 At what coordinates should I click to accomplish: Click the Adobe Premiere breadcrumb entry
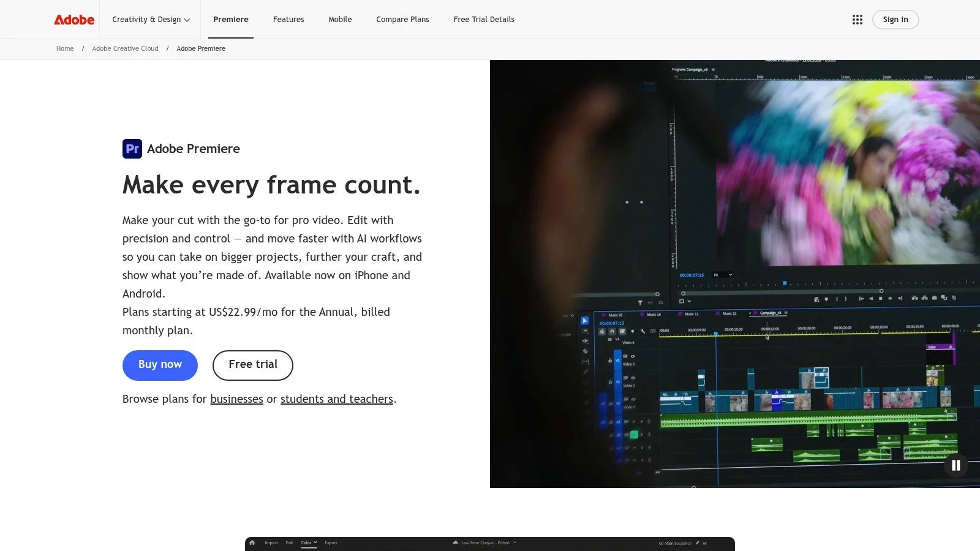[x=201, y=49]
